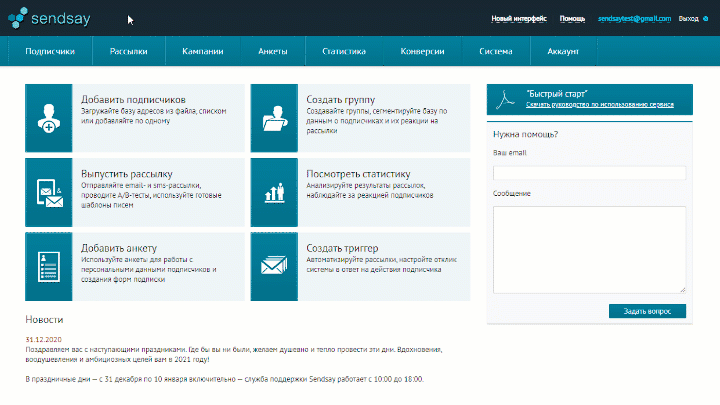The image size is (720, 405).
Task: Click inside the Сообщение text area
Action: coord(589,249)
